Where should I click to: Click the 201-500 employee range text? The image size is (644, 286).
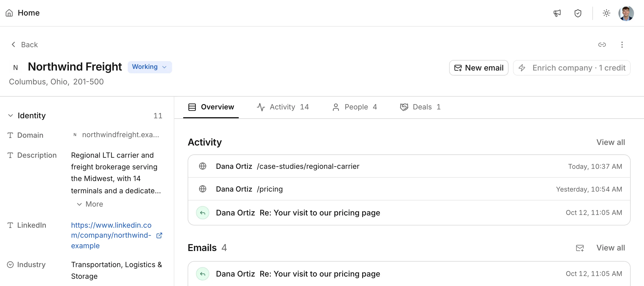[88, 82]
